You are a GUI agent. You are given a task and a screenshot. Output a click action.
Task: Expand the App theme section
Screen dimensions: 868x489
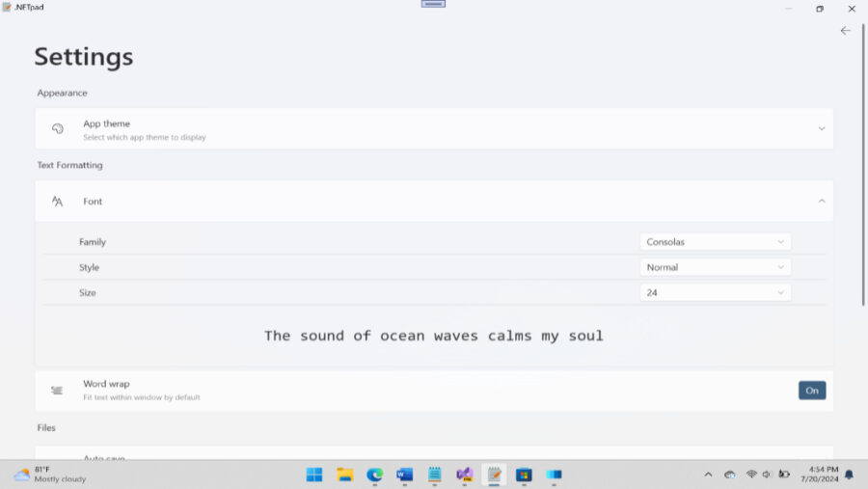[x=821, y=129]
